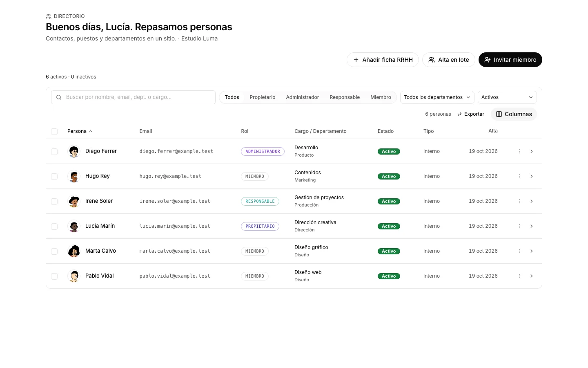Open the three-dot menu for Pablo Vidal
588x368 pixels.
coord(520,276)
